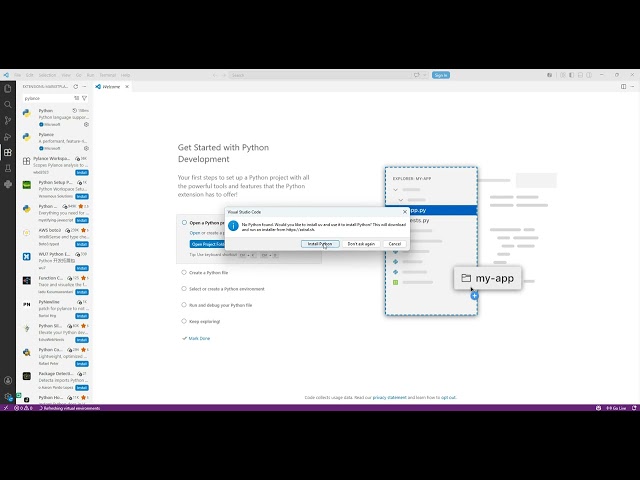Open the gear for the Pylance extension
This screenshot has width=640, height=480.
pos(86,148)
